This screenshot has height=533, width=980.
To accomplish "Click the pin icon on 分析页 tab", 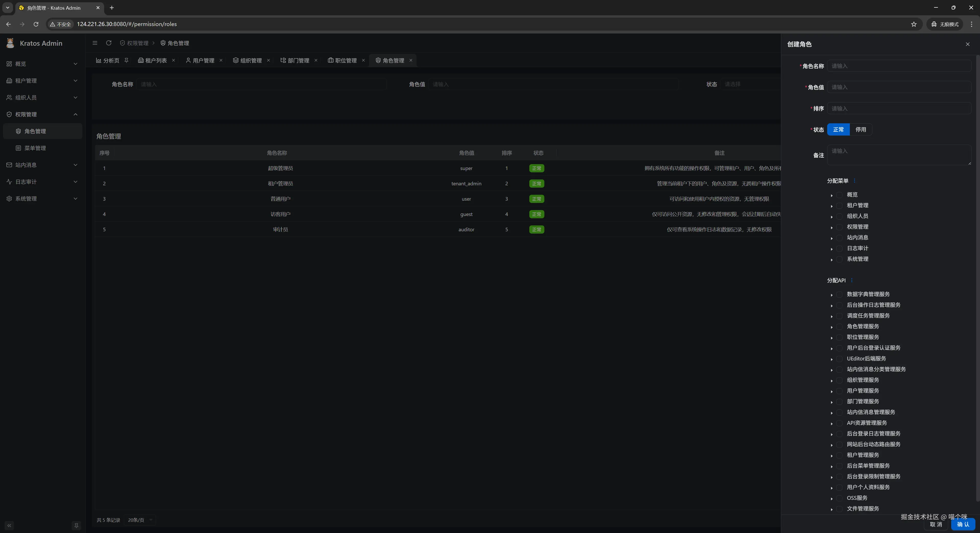I will 126,60.
